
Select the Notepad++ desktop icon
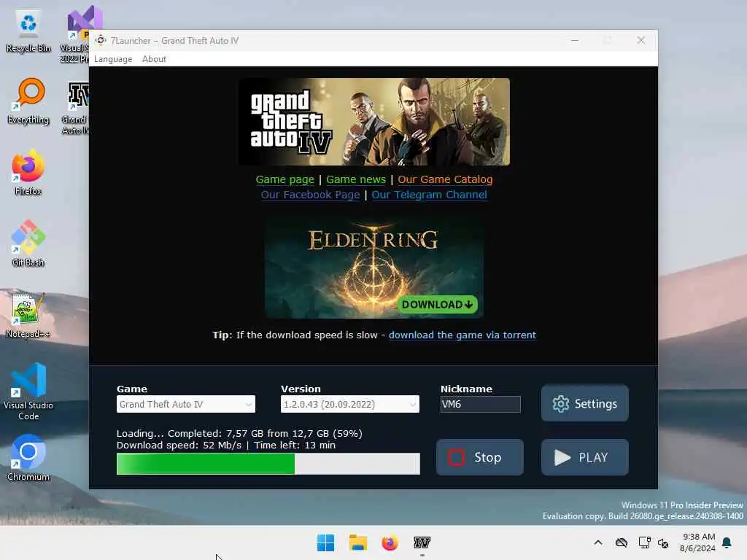(28, 315)
